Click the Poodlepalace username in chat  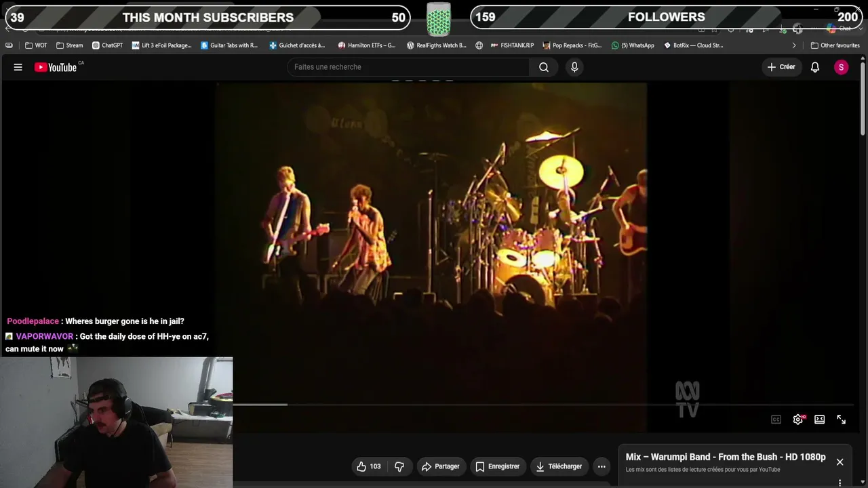[33, 321]
